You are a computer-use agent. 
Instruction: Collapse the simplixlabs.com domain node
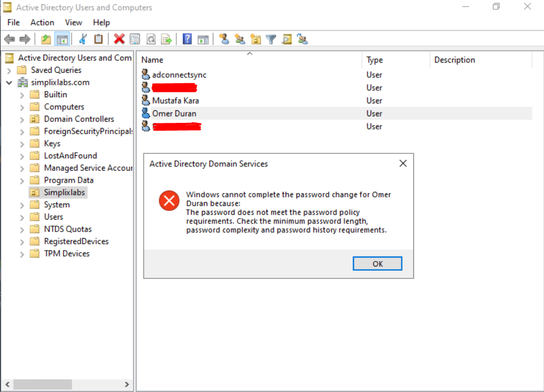point(9,83)
